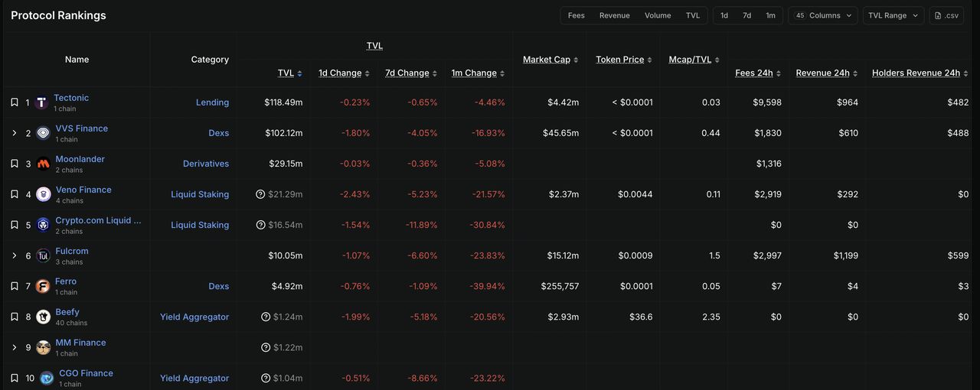Image resolution: width=980 pixels, height=390 pixels.
Task: Toggle the Fees metric filter
Action: (x=577, y=15)
